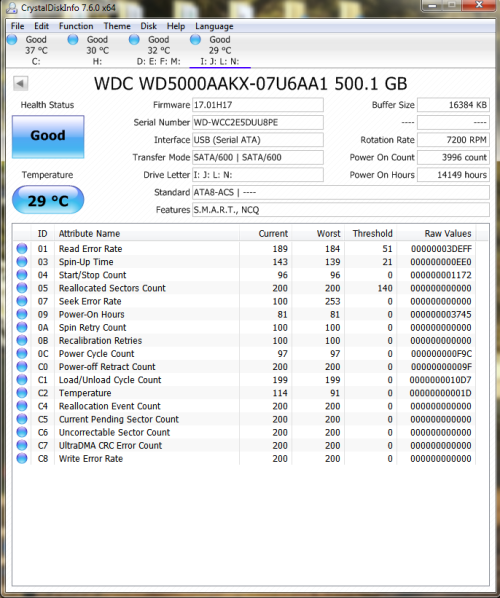Click the Good health status button

pos(48,137)
